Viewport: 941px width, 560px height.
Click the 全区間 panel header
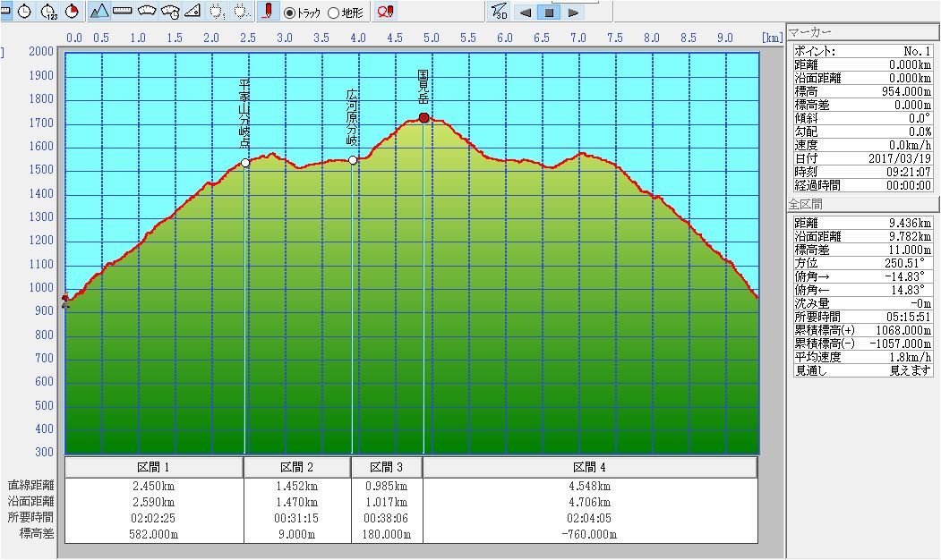coord(863,205)
